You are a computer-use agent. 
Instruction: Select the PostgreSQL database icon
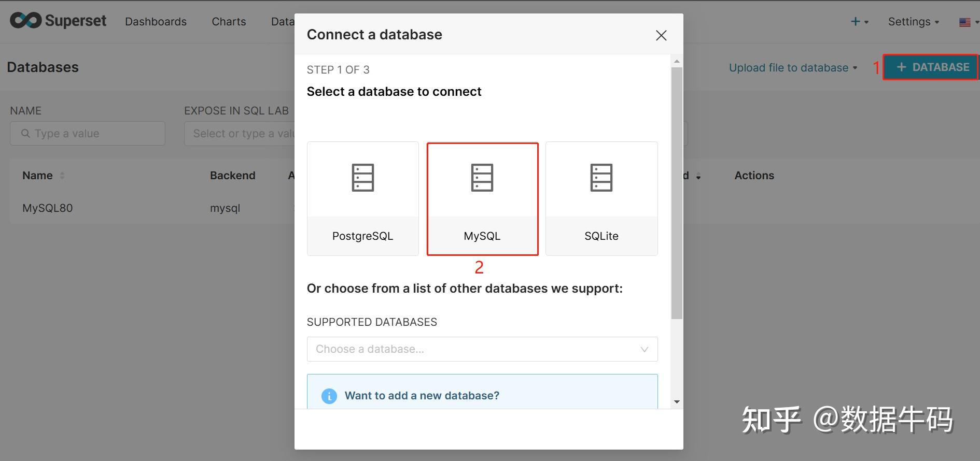(362, 178)
